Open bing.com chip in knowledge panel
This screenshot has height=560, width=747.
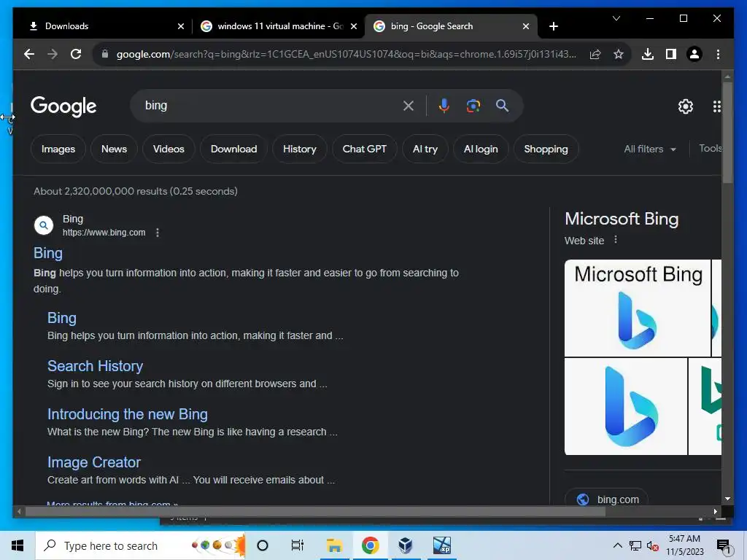tap(606, 499)
